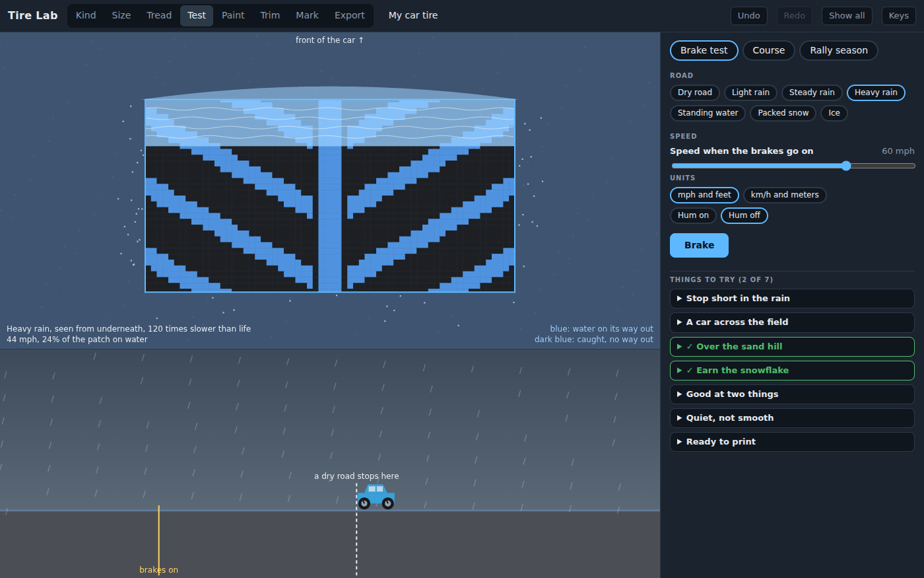Viewport: 924px width, 578px height.
Task: Open the Keys shortcuts button
Action: pyautogui.click(x=898, y=16)
